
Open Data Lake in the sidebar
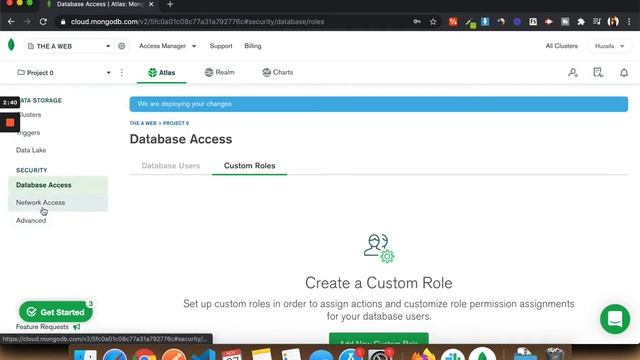click(x=31, y=150)
